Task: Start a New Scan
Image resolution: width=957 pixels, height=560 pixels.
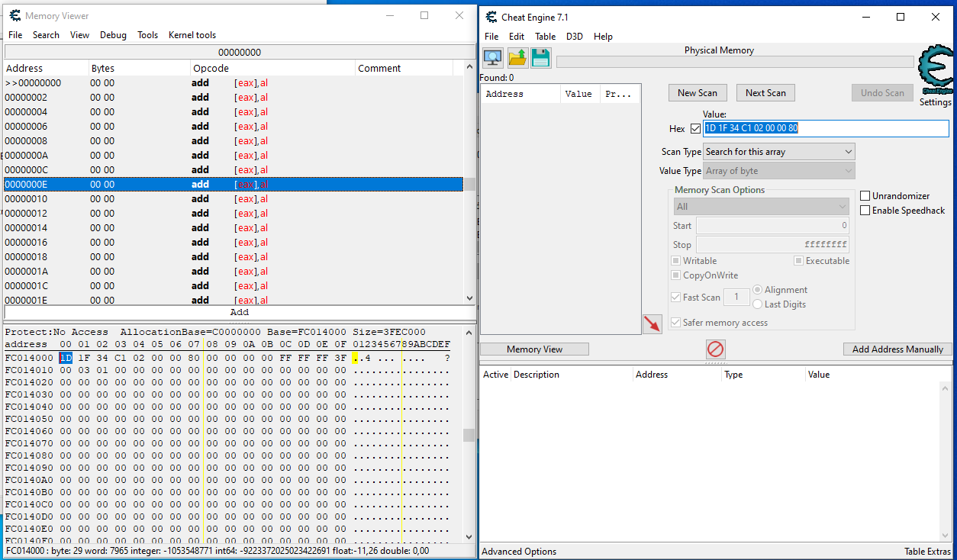Action: pos(697,92)
